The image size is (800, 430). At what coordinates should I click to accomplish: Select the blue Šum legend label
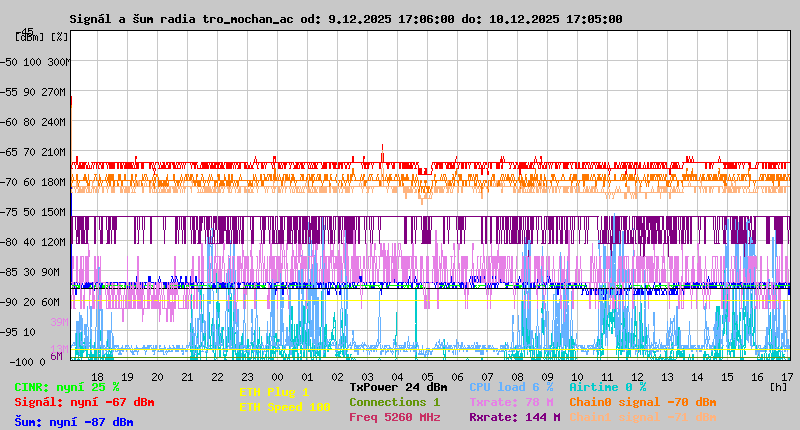point(73,422)
